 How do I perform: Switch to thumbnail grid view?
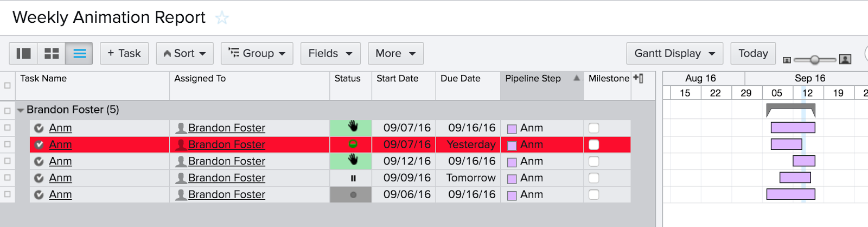pos(52,53)
